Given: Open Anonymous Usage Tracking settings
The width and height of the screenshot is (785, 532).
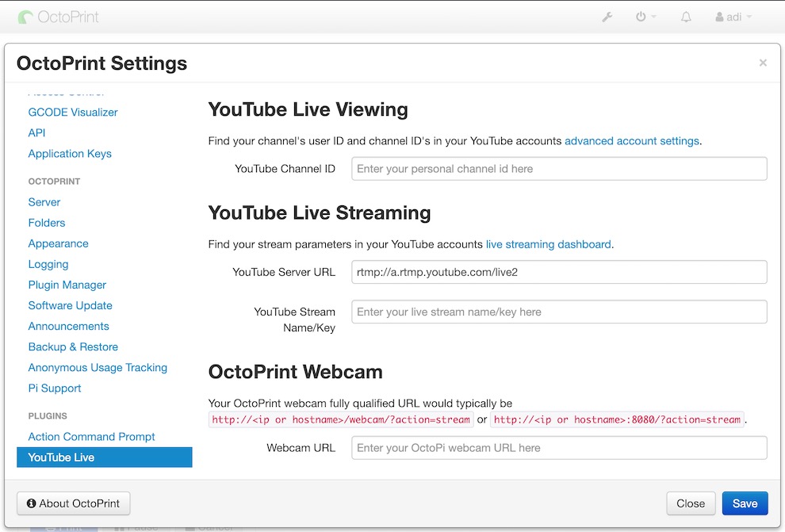Looking at the screenshot, I should (98, 368).
